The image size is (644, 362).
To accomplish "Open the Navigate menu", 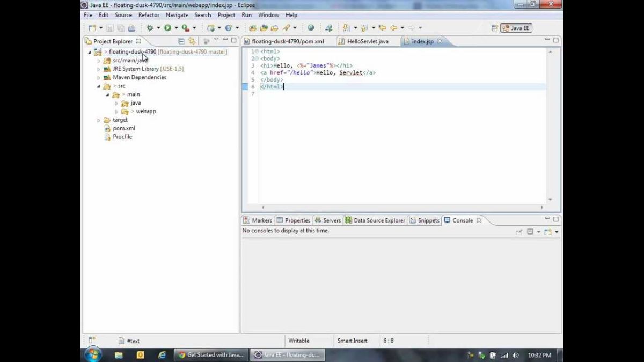I will 177,15.
